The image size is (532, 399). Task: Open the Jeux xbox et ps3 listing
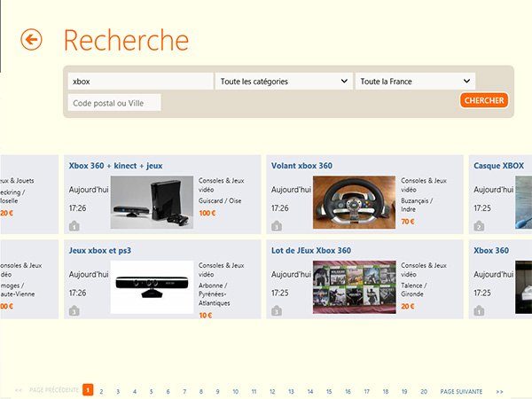click(99, 250)
